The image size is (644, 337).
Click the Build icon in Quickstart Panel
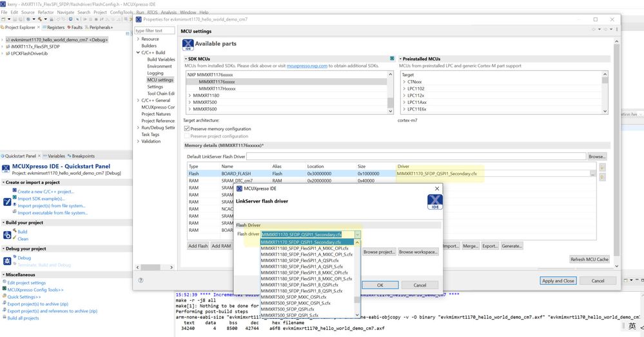[x=14, y=231]
